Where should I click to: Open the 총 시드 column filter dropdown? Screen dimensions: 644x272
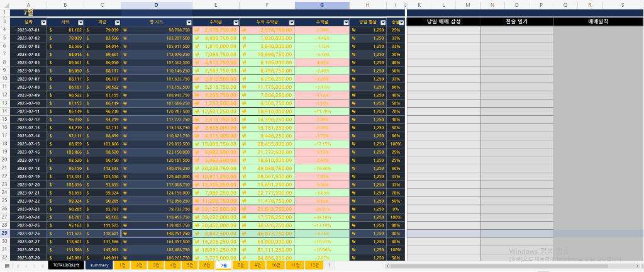pyautogui.click(x=189, y=23)
